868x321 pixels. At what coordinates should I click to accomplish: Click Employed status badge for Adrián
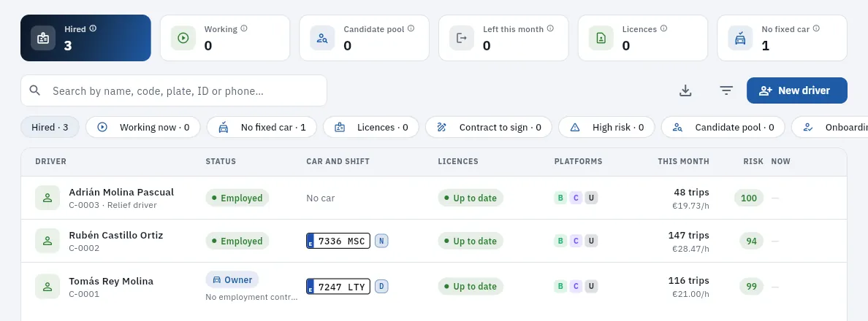click(x=237, y=198)
